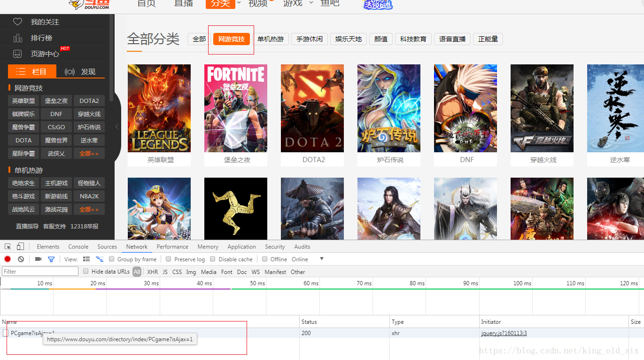Click the jquery.js?160113:3 initiator link
Screen dimensions: 644x360
click(504, 333)
